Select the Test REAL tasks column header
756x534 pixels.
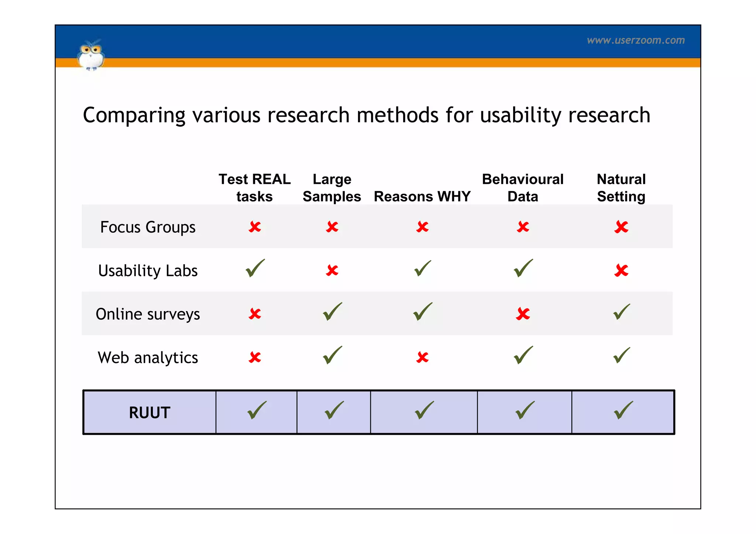click(255, 188)
